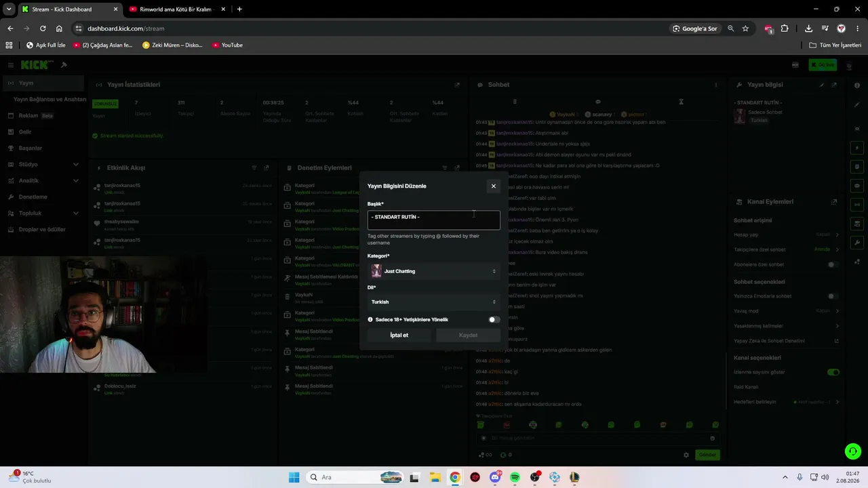Screen dimensions: 868x488
Task: Expand Yasaklanmış kelimeler setting
Action: (x=787, y=326)
